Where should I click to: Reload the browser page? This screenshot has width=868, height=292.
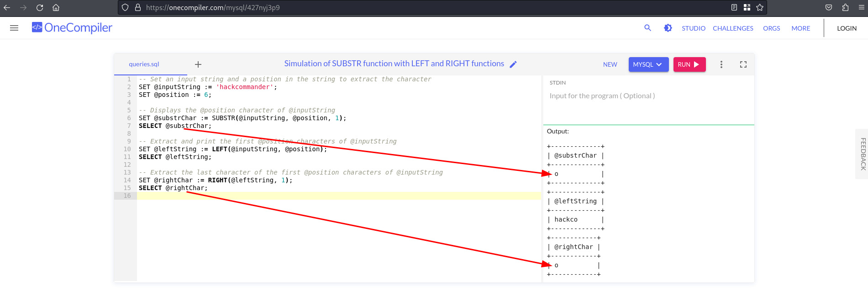(x=40, y=7)
